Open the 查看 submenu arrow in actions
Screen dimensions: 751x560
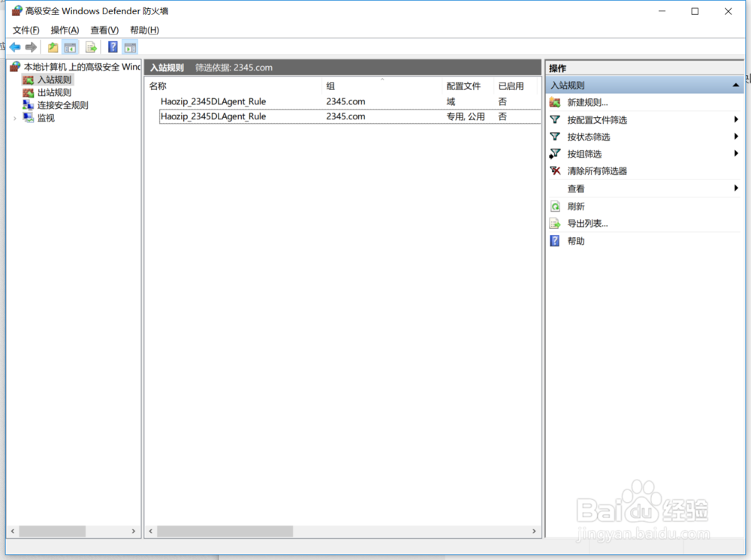[736, 188]
